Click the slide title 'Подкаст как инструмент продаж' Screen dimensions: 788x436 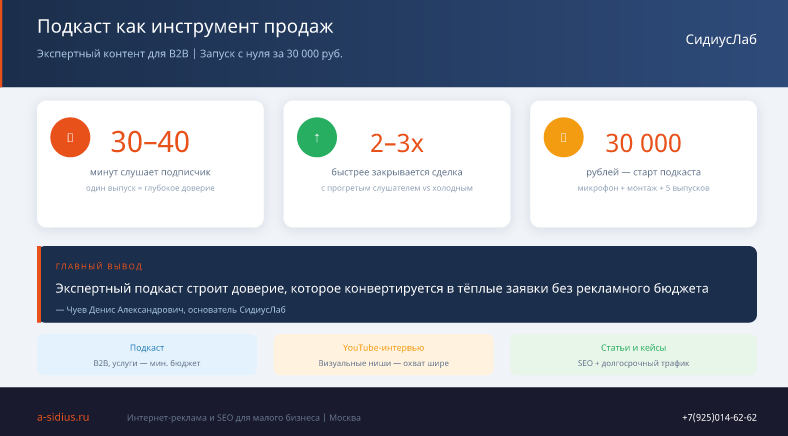tap(185, 27)
